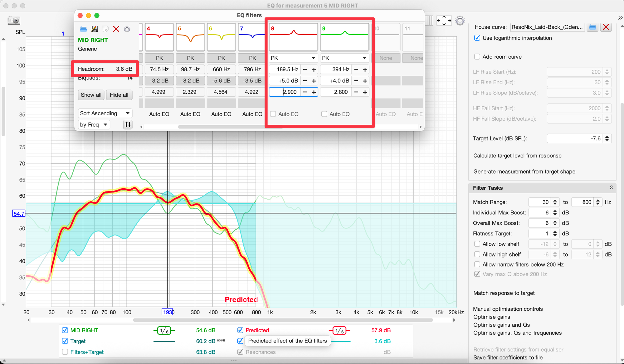Clear the house curve with red X
624x364 pixels.
point(606,27)
